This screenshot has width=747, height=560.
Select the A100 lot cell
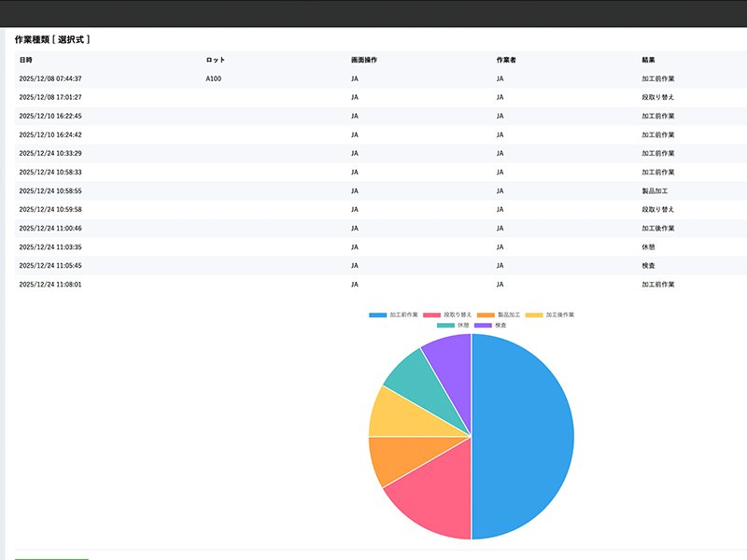pyautogui.click(x=214, y=79)
